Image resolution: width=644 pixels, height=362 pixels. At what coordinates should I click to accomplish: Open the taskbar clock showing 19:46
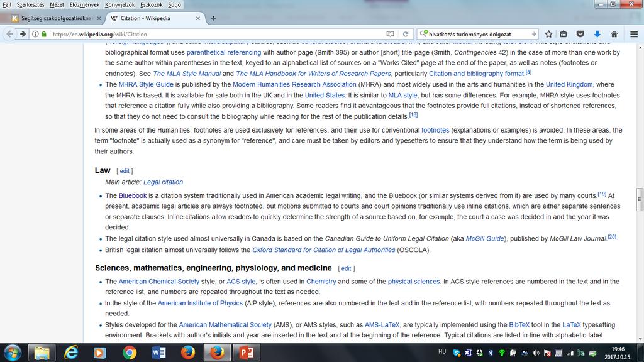click(x=618, y=353)
